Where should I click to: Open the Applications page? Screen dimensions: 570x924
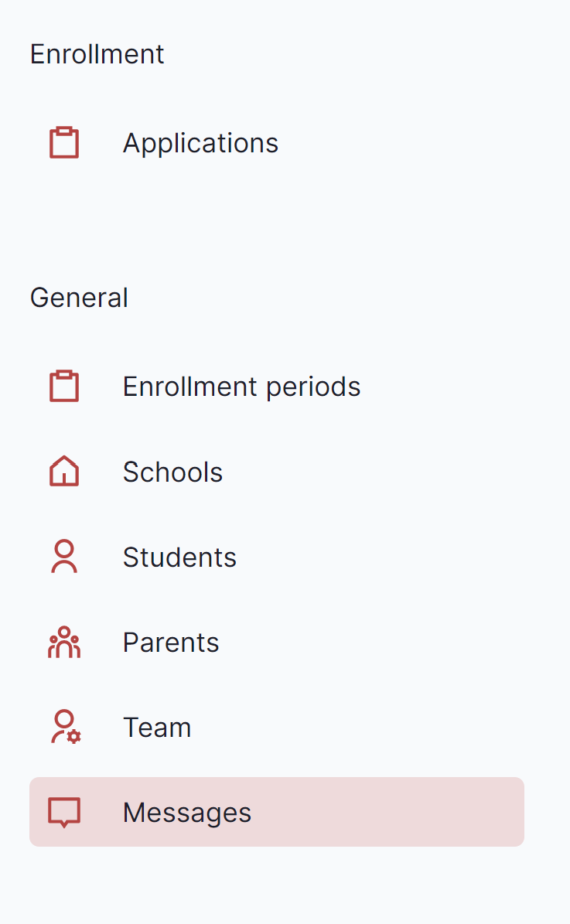[200, 143]
